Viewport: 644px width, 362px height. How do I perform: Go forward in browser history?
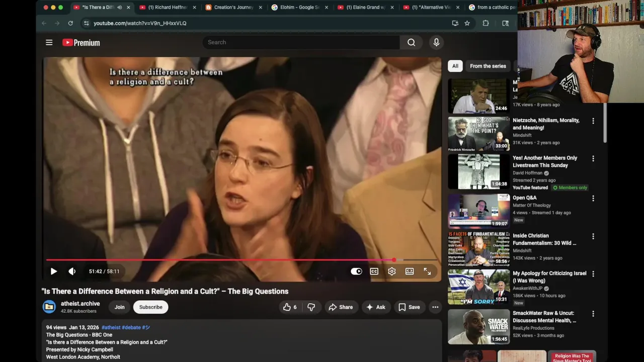click(x=57, y=23)
